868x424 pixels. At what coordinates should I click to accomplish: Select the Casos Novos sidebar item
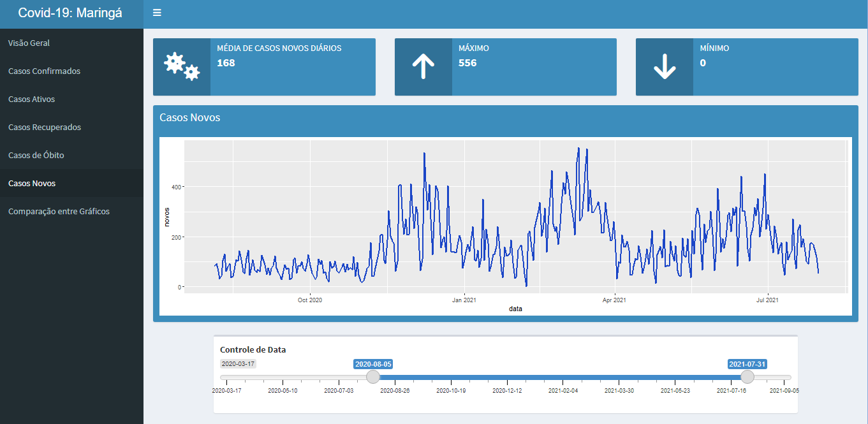point(32,183)
